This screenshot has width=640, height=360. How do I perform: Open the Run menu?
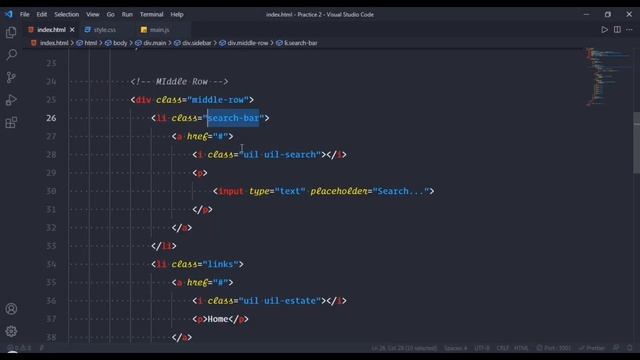(127, 14)
